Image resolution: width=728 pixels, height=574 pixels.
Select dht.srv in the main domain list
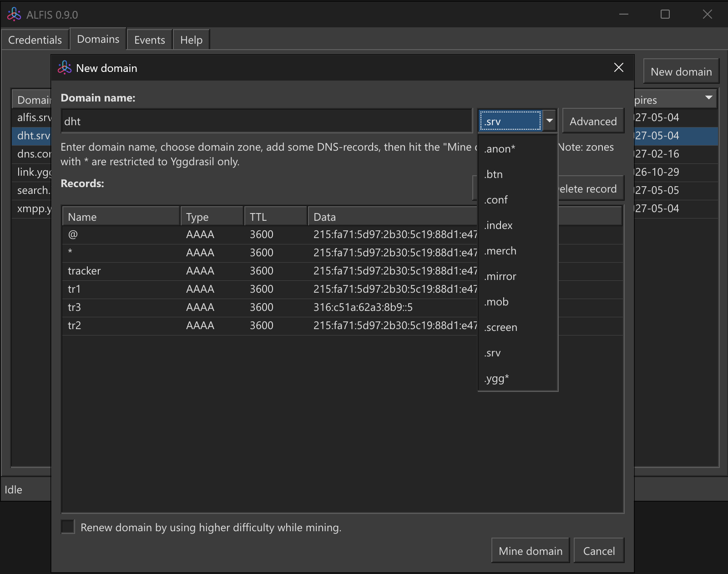32,136
